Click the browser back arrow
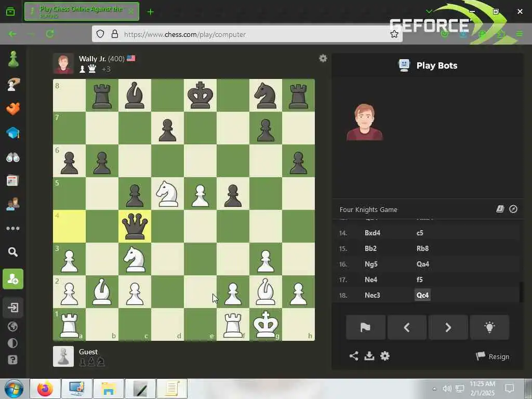 (x=12, y=34)
